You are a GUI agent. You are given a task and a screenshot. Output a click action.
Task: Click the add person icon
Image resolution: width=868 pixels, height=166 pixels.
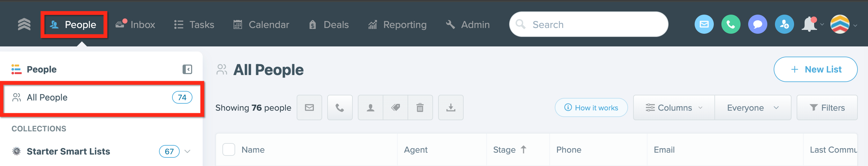tap(784, 24)
